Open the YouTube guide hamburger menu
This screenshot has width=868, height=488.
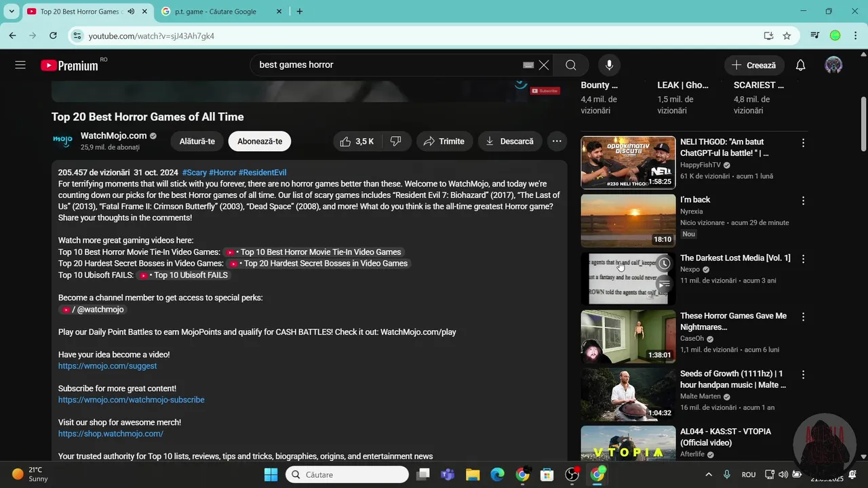(x=20, y=65)
